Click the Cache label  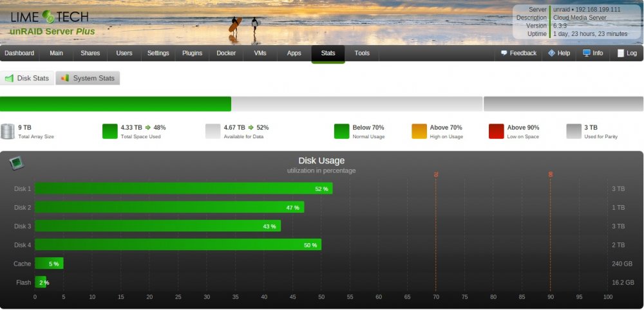coord(22,264)
